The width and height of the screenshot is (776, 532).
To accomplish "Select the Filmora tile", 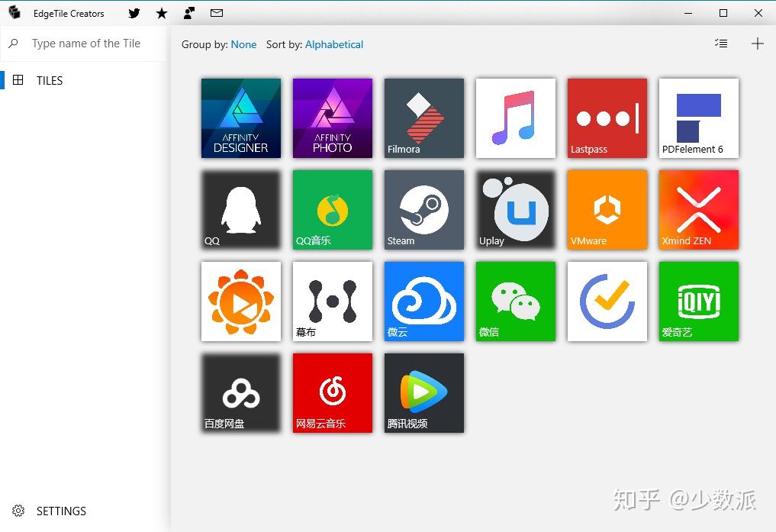I will tap(424, 118).
